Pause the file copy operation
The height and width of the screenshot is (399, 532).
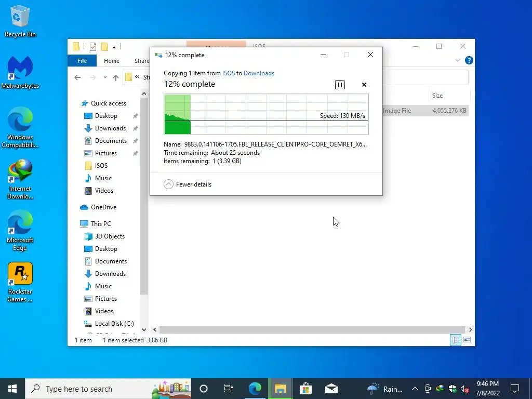[x=340, y=85]
